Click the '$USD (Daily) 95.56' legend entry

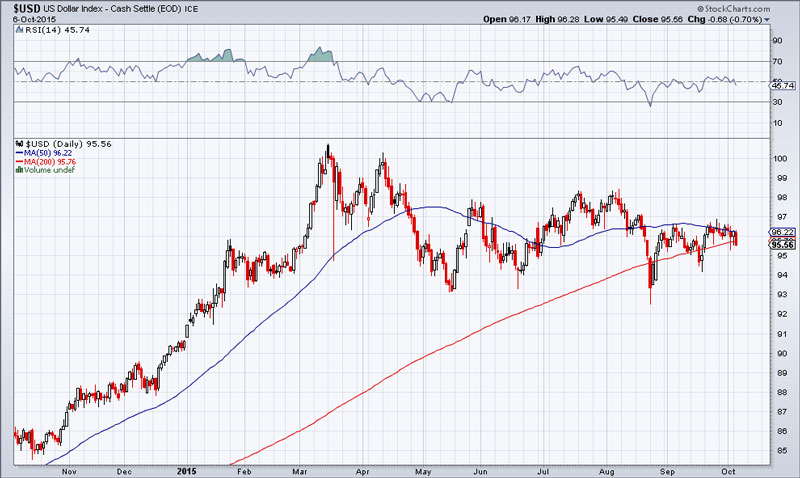68,144
